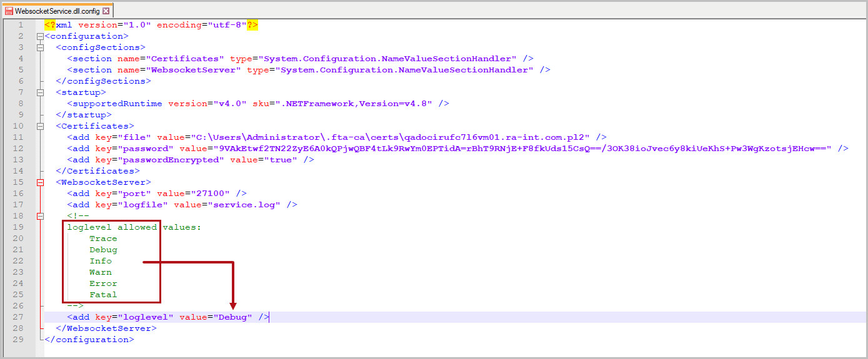Collapse the comment block fold marker
This screenshot has height=359, width=868.
pos(41,216)
